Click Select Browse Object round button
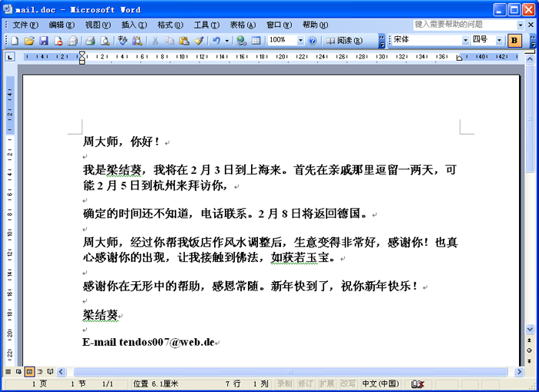 [x=530, y=350]
